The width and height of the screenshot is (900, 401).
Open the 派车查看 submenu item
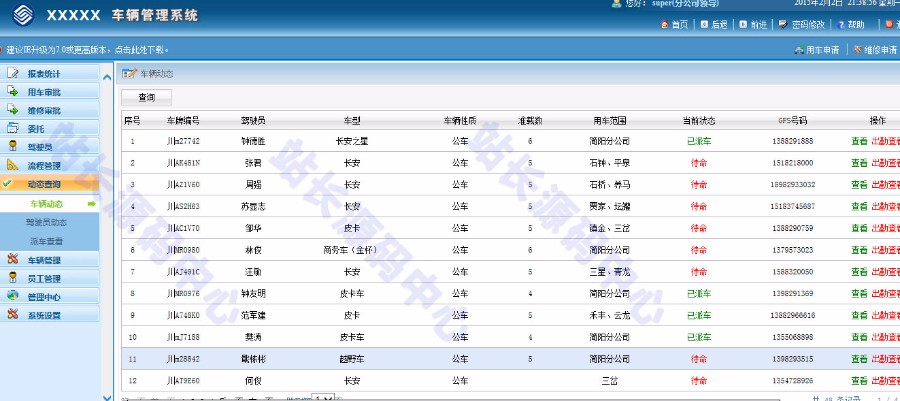(46, 241)
